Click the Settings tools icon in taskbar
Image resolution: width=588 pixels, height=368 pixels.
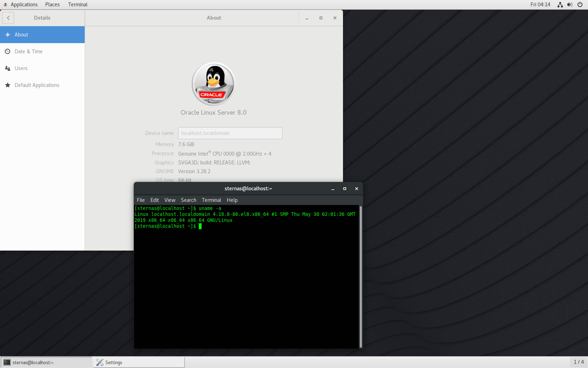coord(100,362)
